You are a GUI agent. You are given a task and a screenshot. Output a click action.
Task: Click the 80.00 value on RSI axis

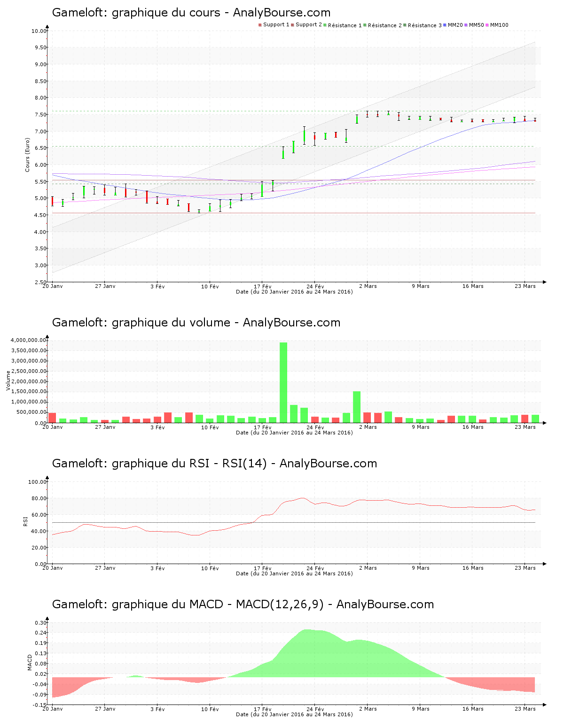click(39, 498)
